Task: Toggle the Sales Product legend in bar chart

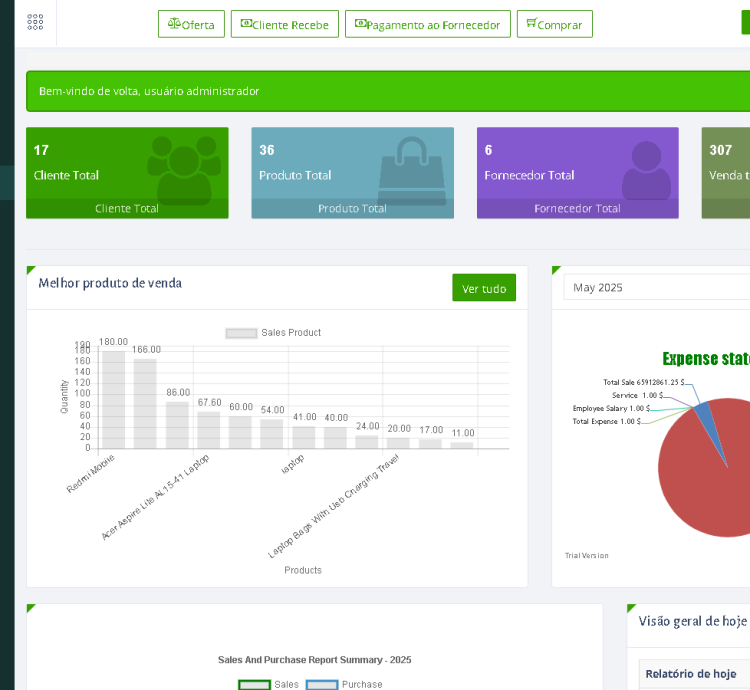Action: click(x=241, y=333)
